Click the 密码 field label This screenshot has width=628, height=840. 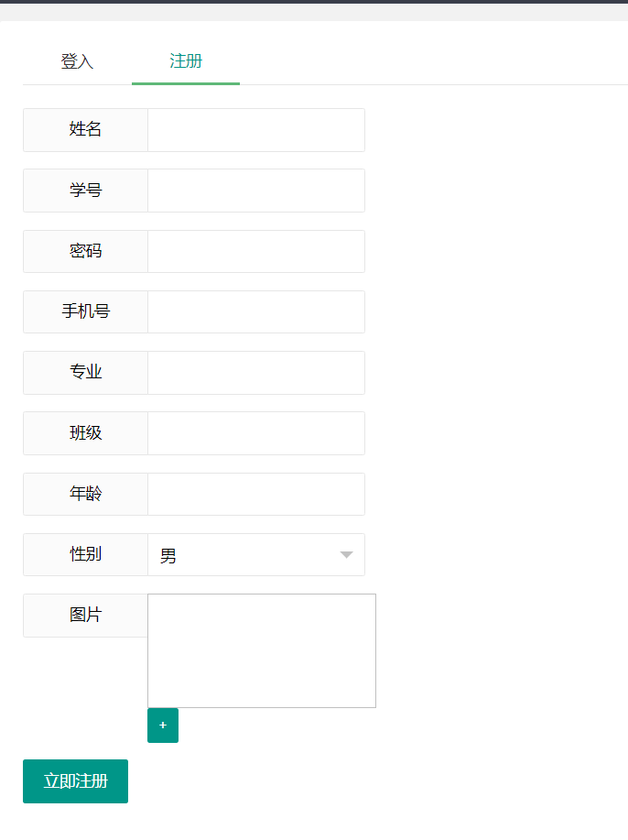(x=84, y=251)
